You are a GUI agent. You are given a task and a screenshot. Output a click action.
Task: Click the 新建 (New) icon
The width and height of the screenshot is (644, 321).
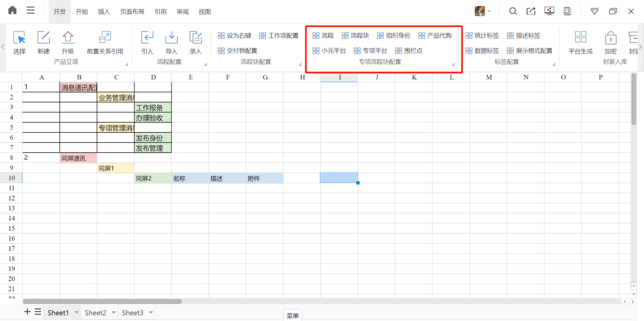pos(44,38)
